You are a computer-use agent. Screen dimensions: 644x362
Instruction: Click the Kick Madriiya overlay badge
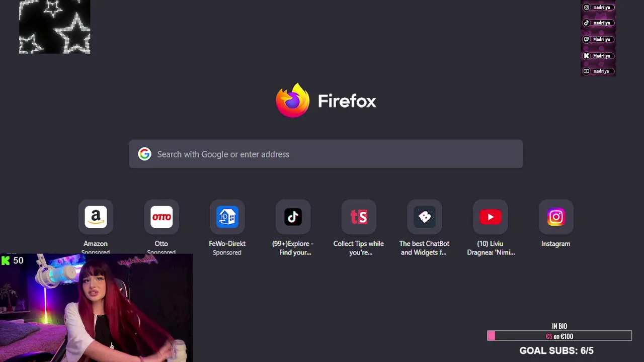598,56
